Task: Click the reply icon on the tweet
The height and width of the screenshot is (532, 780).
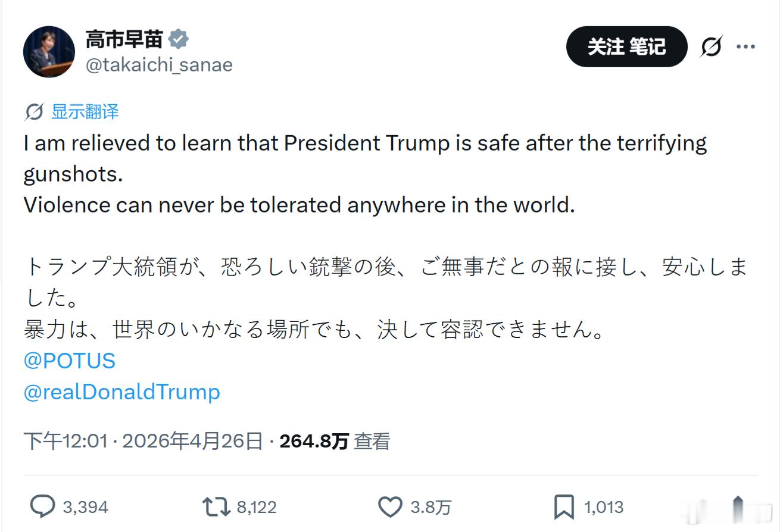Action: coord(42,507)
